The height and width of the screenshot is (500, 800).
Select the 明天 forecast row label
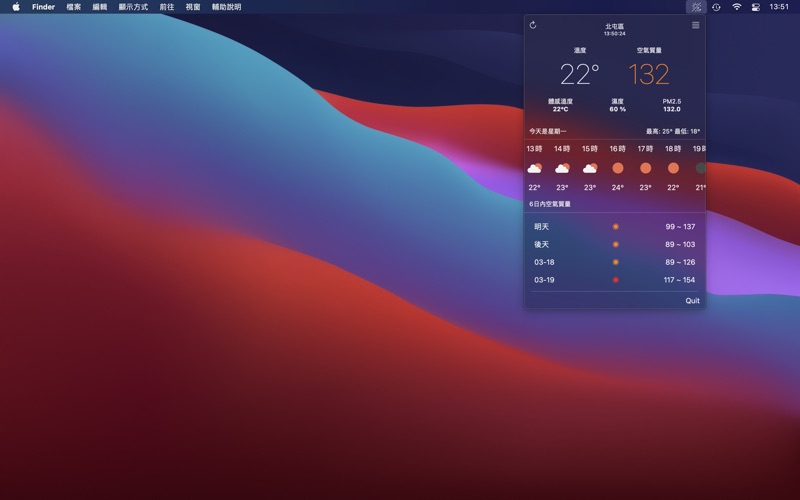tap(541, 227)
